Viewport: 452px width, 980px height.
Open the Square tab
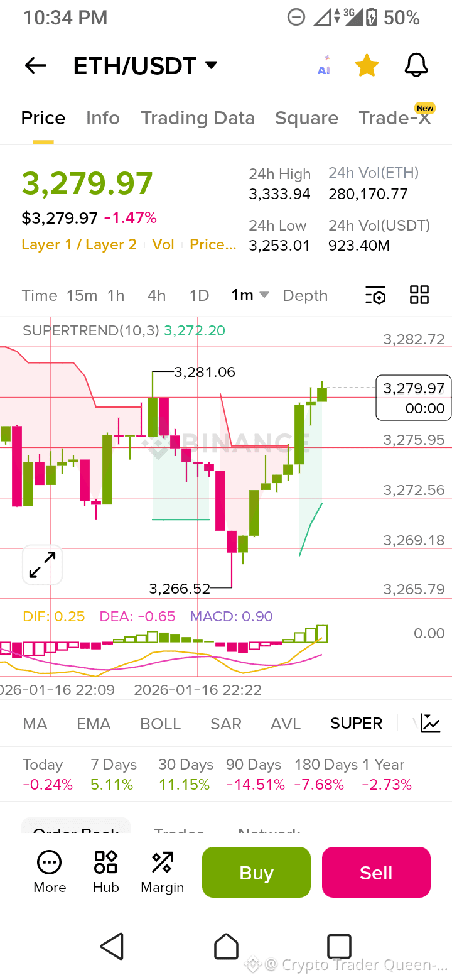[x=307, y=118]
